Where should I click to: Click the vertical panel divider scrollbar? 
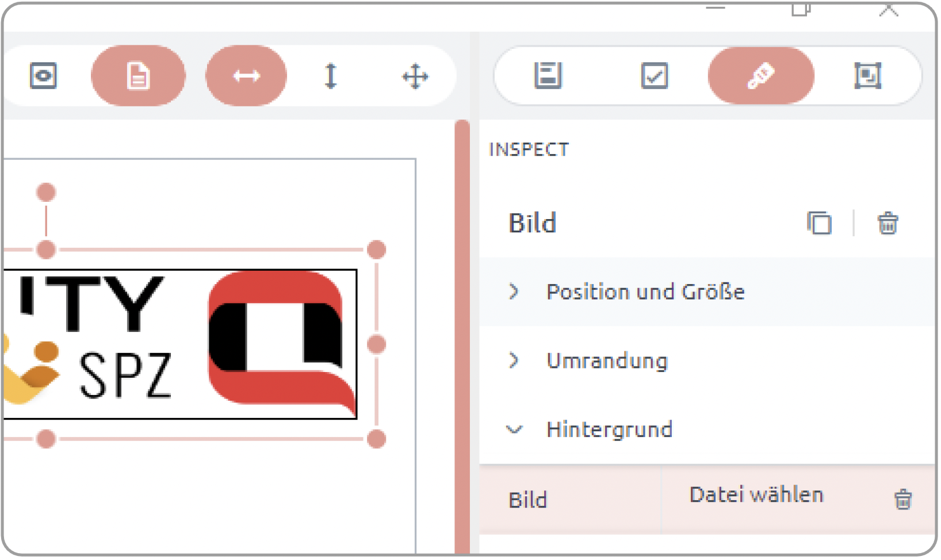[462, 337]
